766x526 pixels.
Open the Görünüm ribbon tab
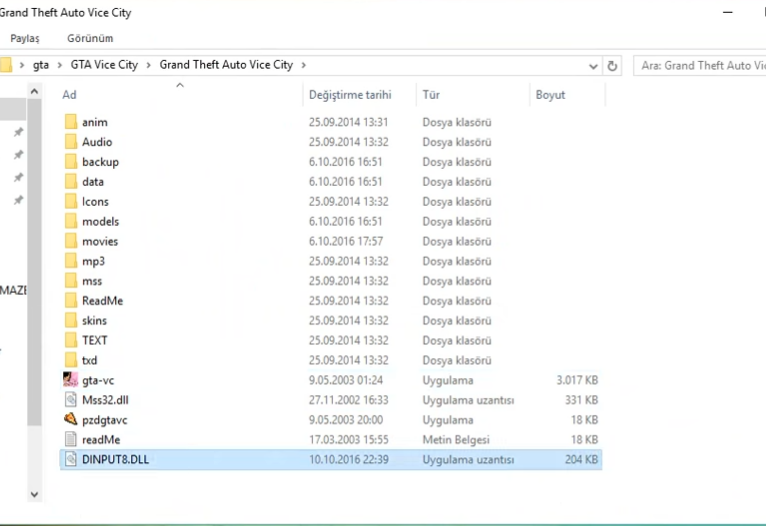click(90, 38)
